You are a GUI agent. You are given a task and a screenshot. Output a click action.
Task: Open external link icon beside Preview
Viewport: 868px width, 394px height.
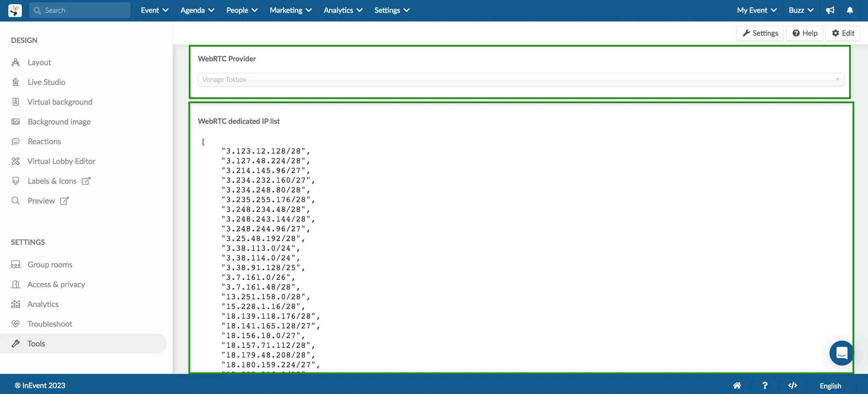(64, 201)
